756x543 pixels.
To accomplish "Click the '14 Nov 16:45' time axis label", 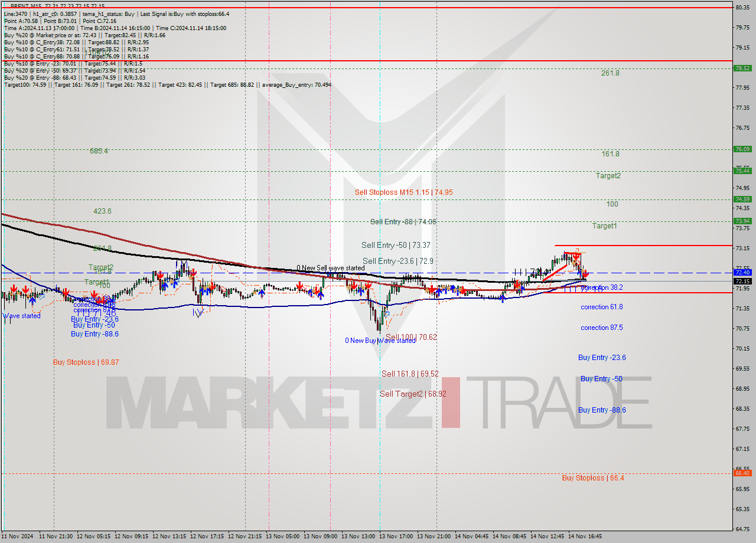I will (x=585, y=537).
